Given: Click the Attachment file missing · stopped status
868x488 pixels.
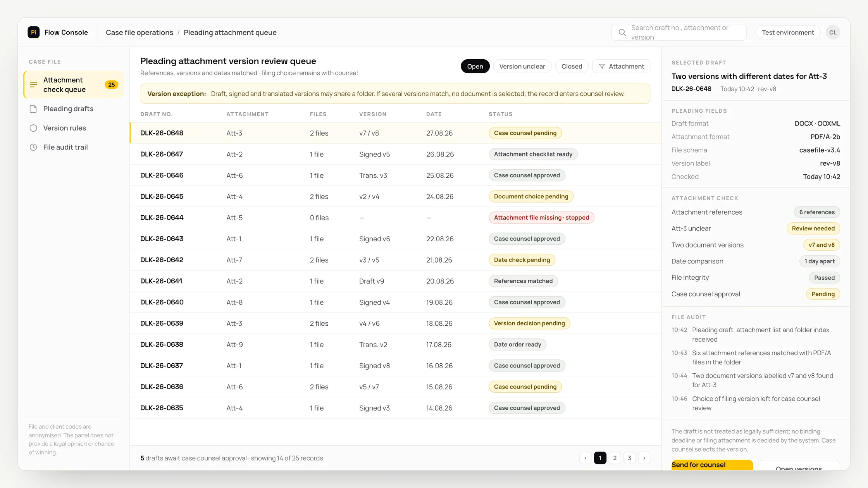Looking at the screenshot, I should (541, 218).
